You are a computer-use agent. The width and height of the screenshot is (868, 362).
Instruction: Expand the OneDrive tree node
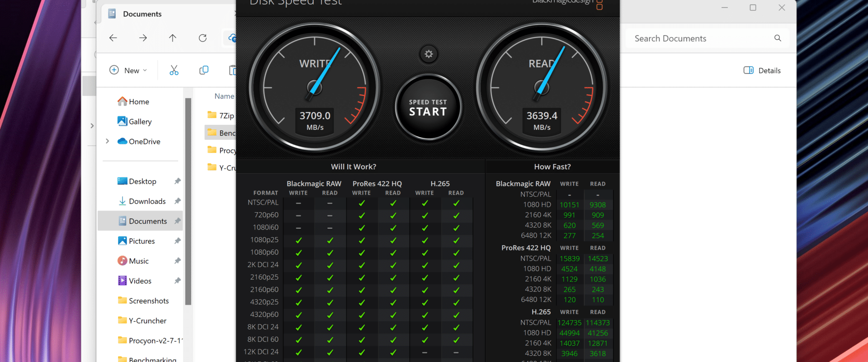(x=107, y=141)
